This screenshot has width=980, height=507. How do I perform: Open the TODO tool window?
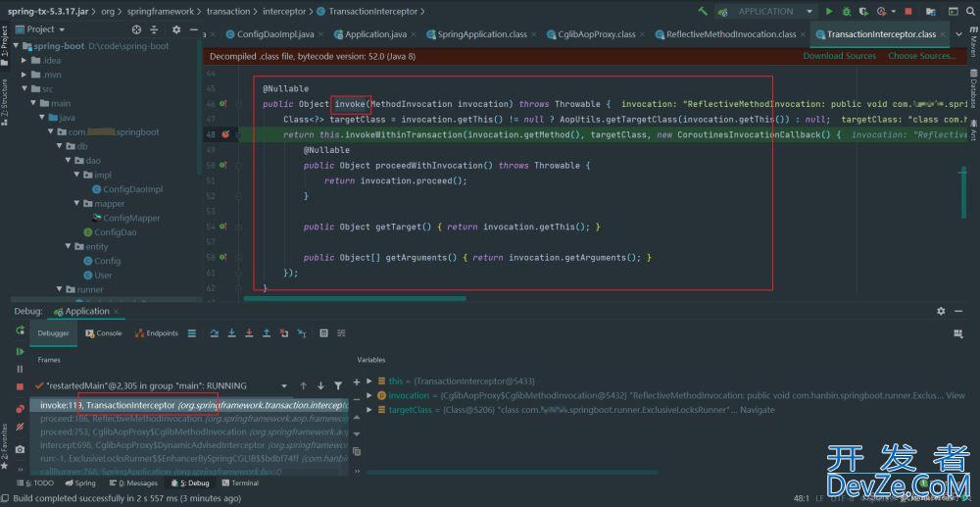[35, 483]
